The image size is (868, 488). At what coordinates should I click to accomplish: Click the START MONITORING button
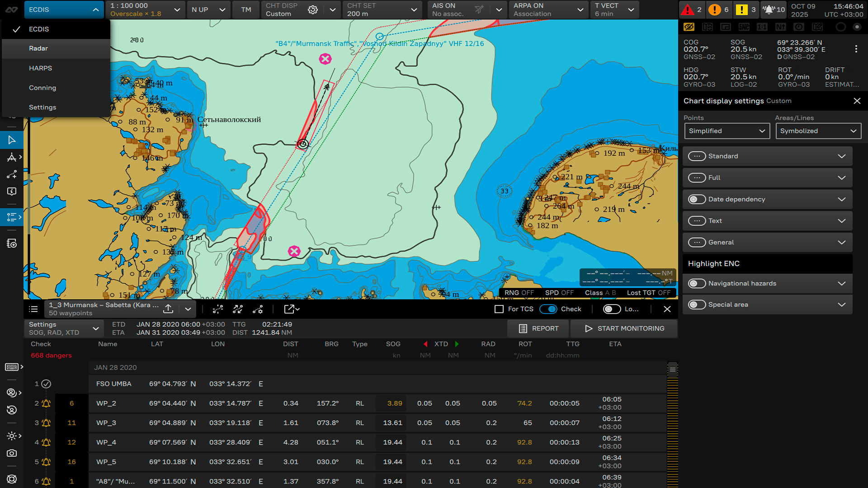point(624,328)
